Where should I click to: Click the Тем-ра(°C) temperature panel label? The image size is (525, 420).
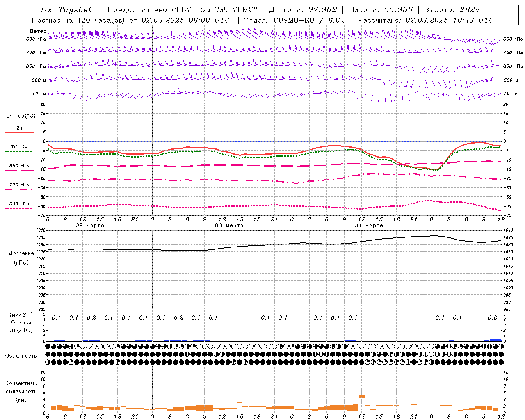click(x=19, y=116)
